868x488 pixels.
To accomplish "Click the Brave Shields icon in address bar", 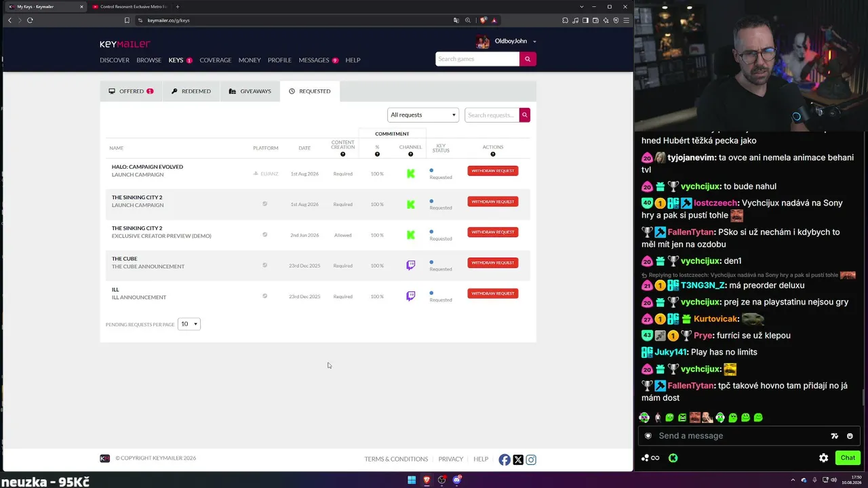I will pyautogui.click(x=483, y=20).
